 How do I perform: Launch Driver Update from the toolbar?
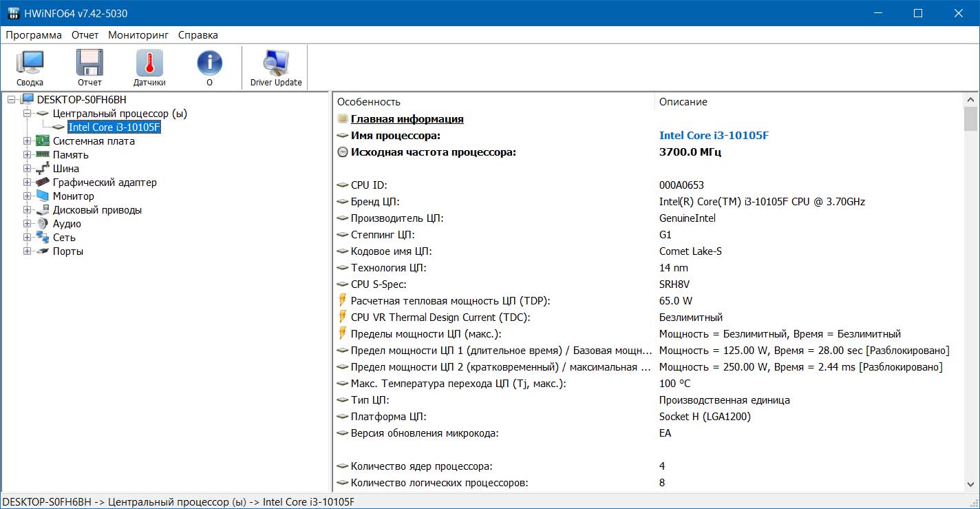coord(276,63)
